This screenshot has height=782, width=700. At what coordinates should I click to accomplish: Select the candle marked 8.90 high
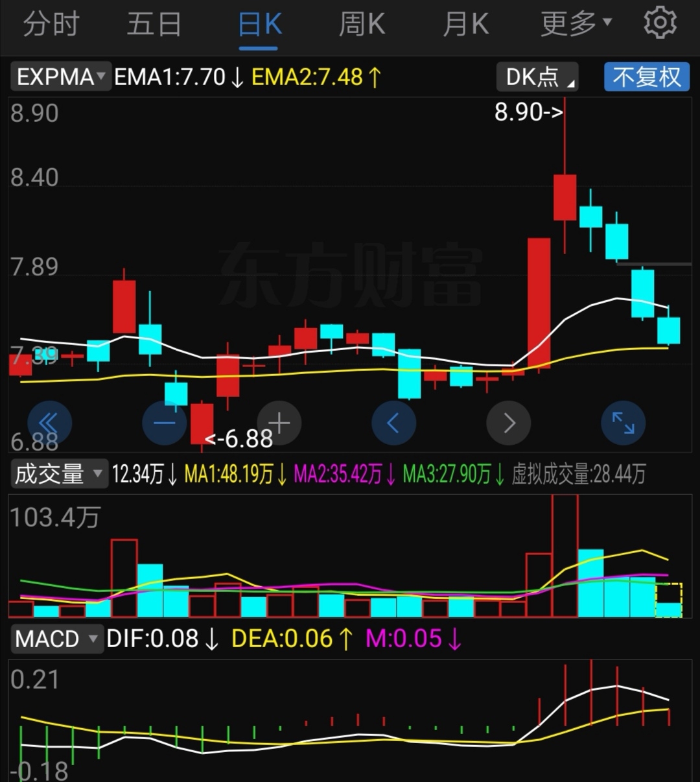565,196
